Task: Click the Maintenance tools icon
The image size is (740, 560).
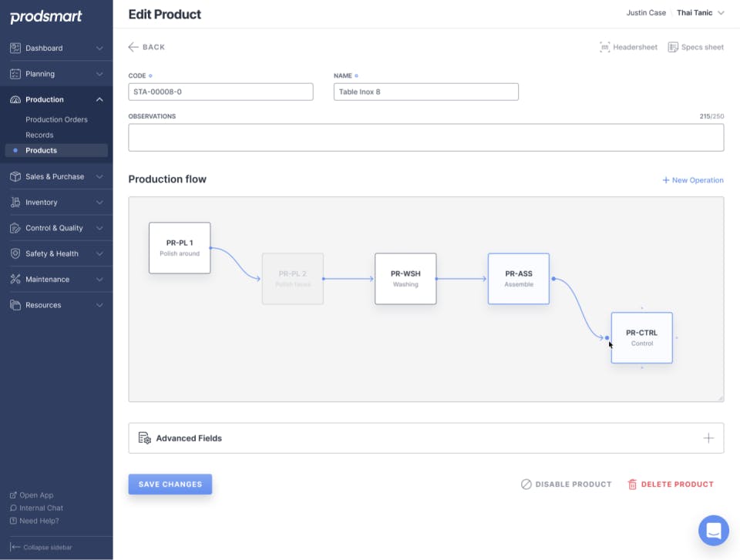Action: [15, 280]
